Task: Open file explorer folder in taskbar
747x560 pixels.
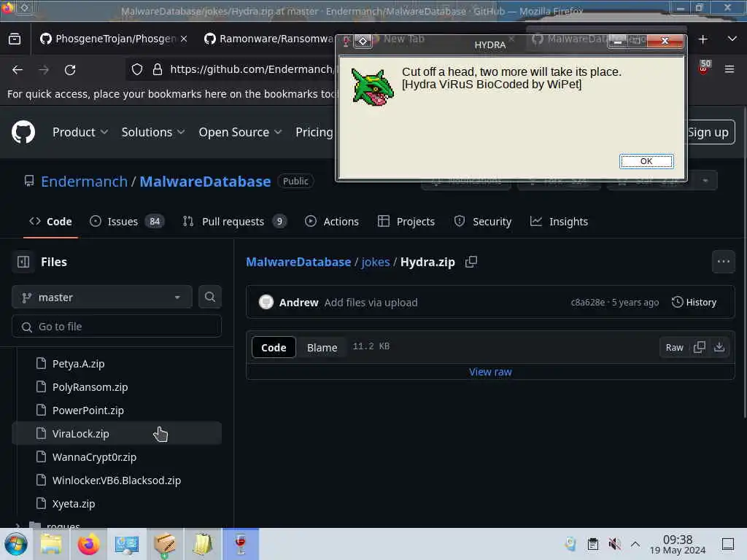Action: (50, 544)
